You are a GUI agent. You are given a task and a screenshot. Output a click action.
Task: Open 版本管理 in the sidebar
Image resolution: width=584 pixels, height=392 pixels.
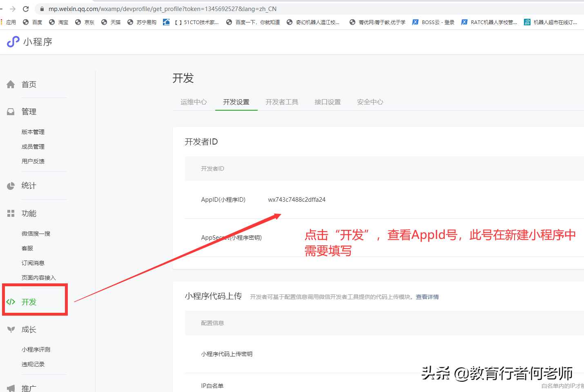point(33,132)
